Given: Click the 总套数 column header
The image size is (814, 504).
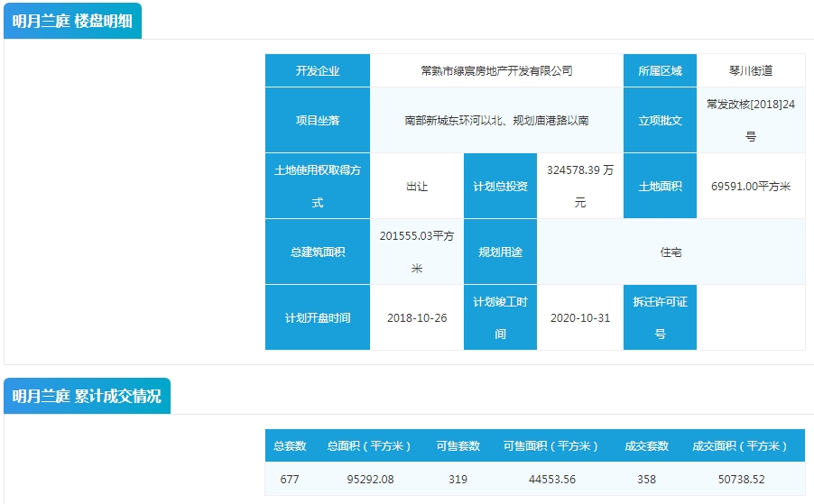Looking at the screenshot, I should pyautogui.click(x=290, y=446).
